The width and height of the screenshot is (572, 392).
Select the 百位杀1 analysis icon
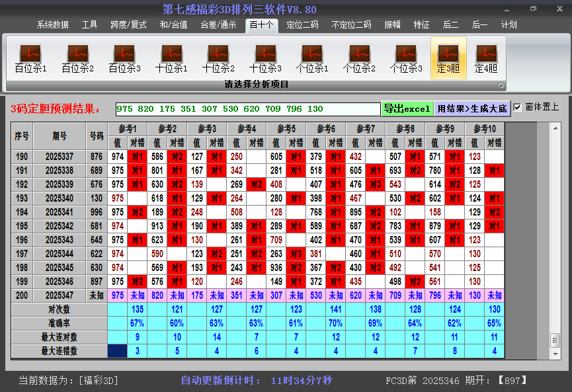30,58
